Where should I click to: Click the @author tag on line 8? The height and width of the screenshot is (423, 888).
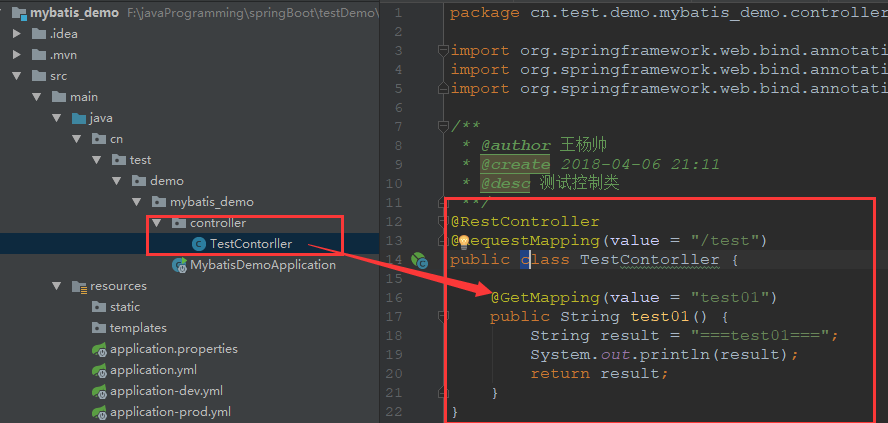click(x=516, y=146)
